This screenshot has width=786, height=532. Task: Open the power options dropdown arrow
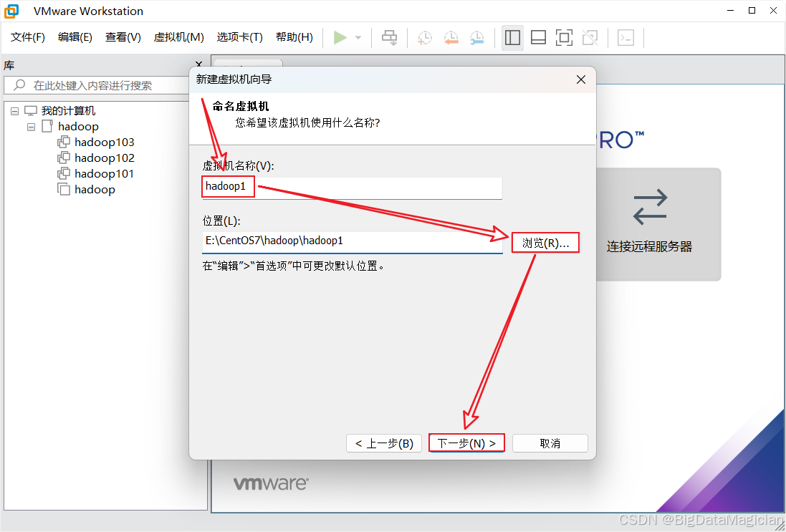[x=358, y=37]
